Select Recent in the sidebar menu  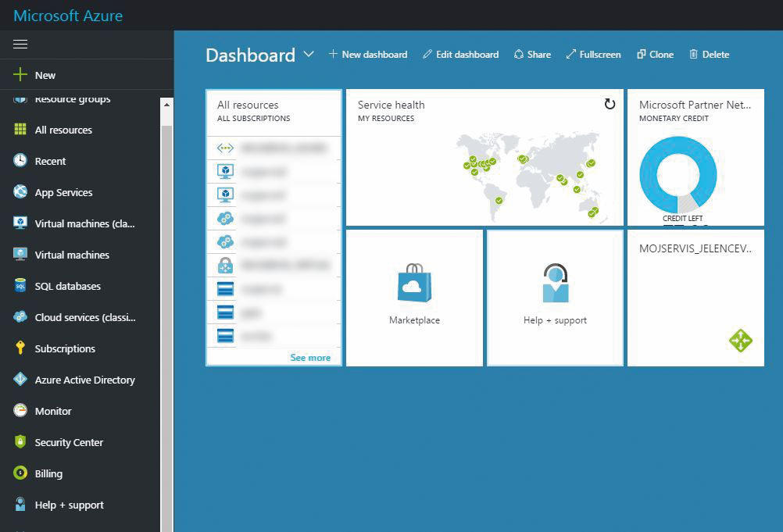coord(50,161)
